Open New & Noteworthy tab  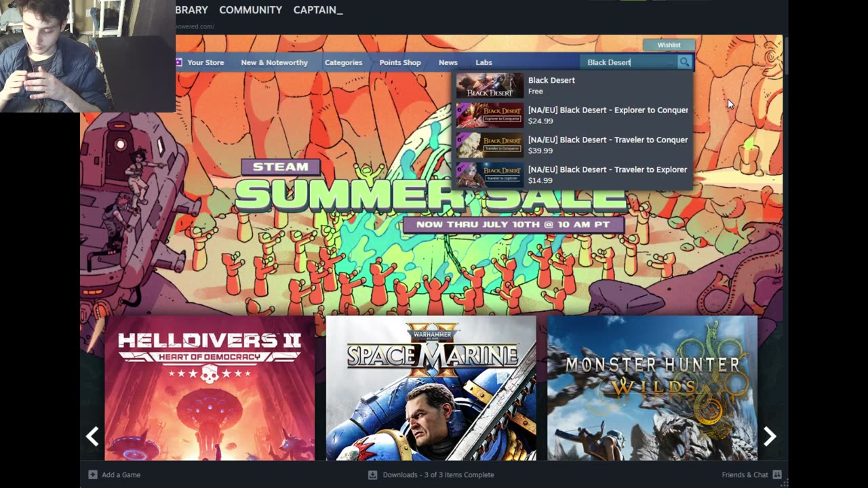pos(274,62)
